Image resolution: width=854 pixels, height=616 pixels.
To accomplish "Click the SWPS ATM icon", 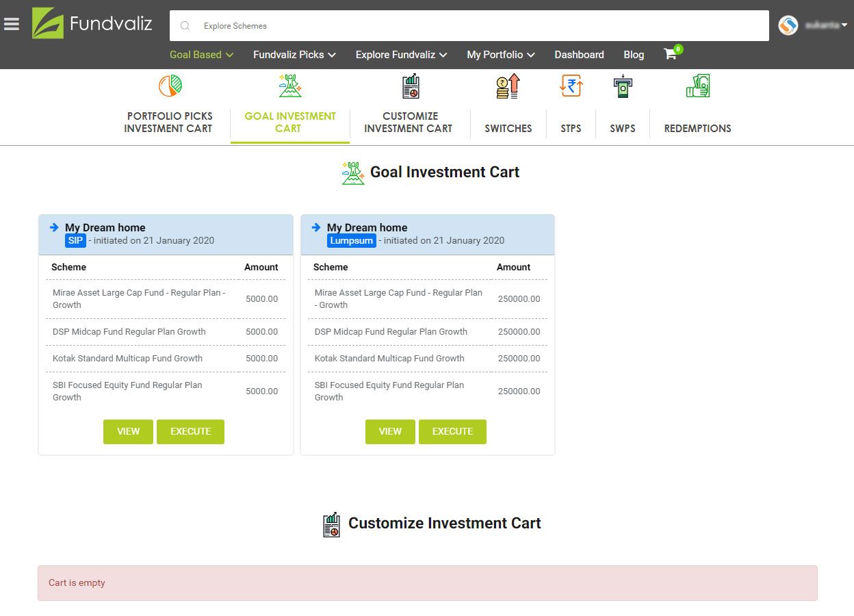I will click(x=623, y=86).
